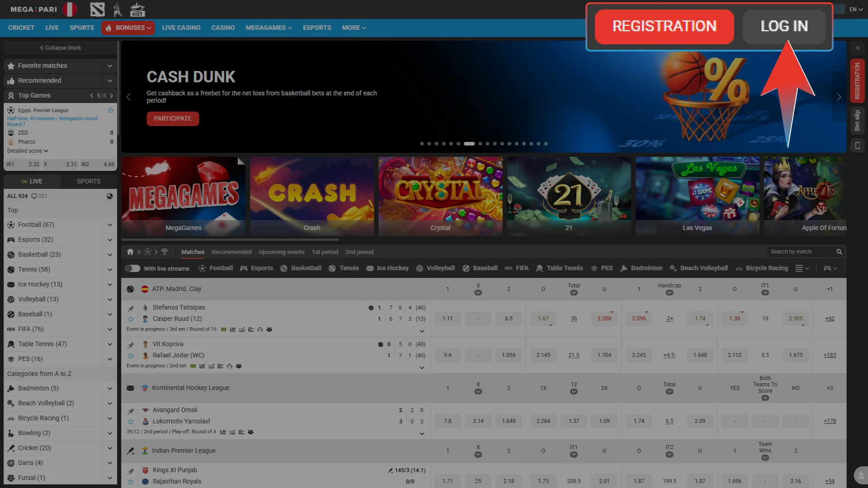Open the ESPORTS menu
This screenshot has width=868, height=488.
coord(317,28)
